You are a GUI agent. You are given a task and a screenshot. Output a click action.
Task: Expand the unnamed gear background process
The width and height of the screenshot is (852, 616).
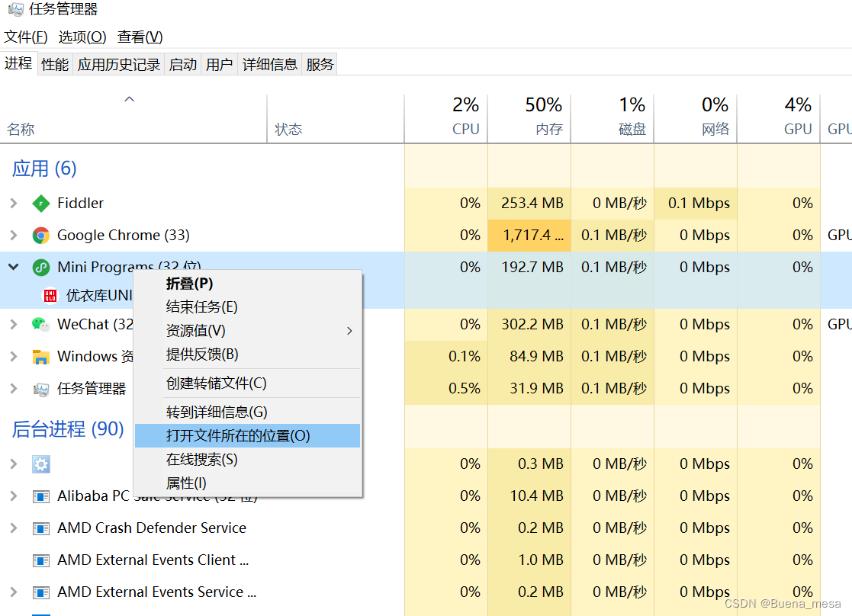(x=14, y=464)
